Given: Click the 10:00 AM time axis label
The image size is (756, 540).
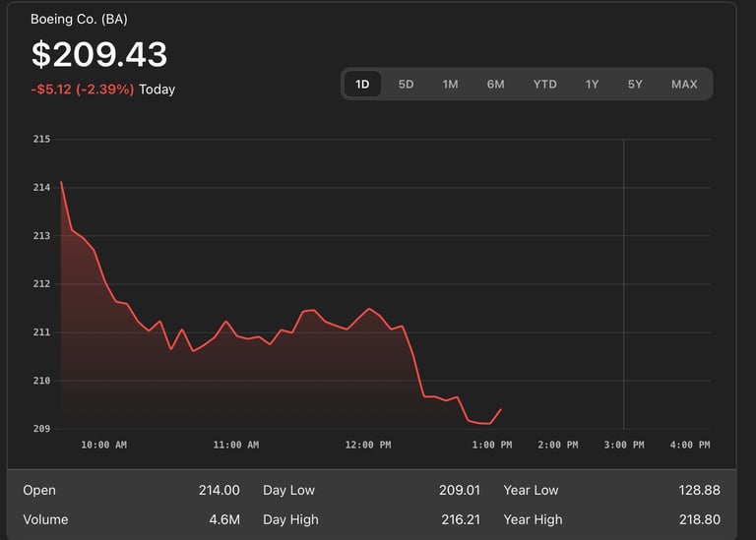Looking at the screenshot, I should [x=103, y=446].
